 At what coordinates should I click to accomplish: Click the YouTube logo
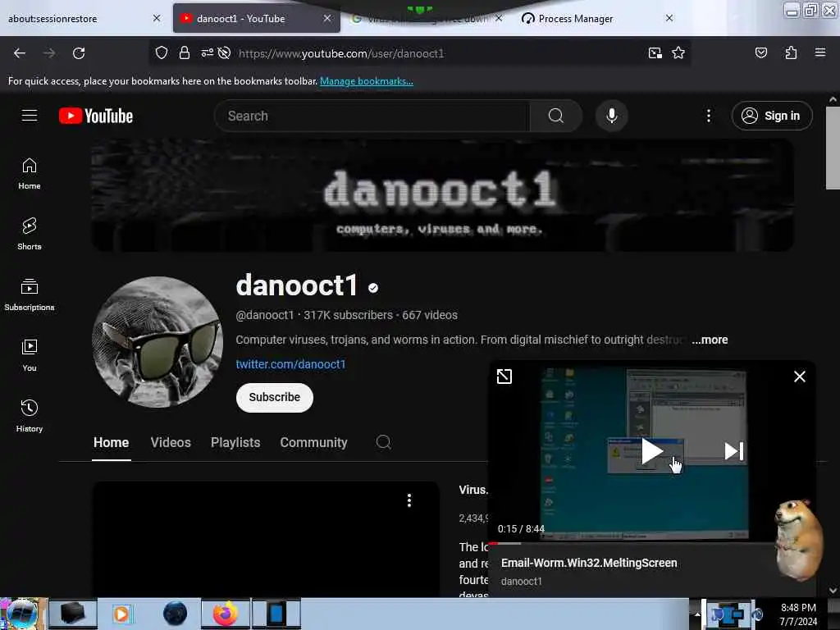point(96,116)
